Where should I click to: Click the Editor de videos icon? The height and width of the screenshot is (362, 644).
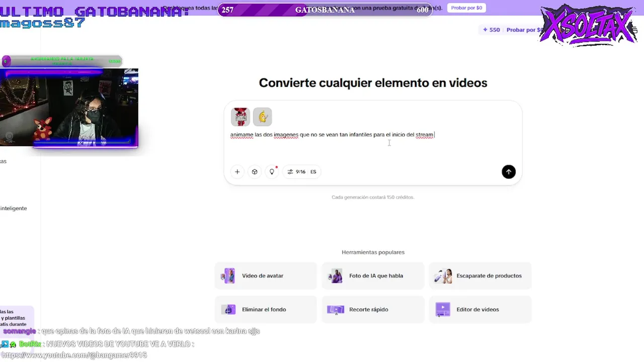(443, 309)
